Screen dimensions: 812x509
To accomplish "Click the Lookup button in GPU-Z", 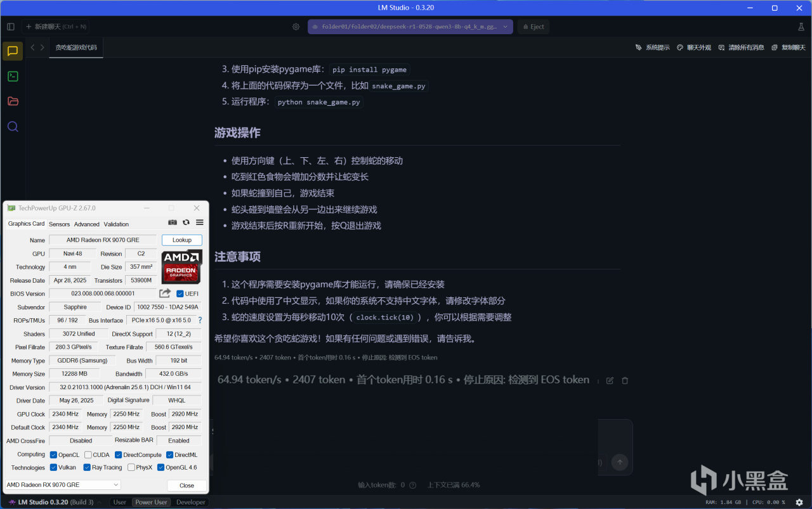I will (x=182, y=240).
